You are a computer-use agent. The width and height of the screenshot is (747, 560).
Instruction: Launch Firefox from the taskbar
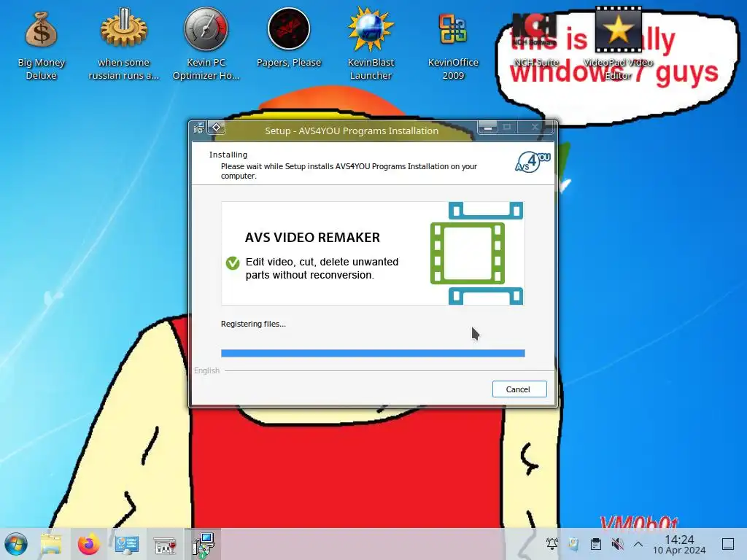(88, 544)
